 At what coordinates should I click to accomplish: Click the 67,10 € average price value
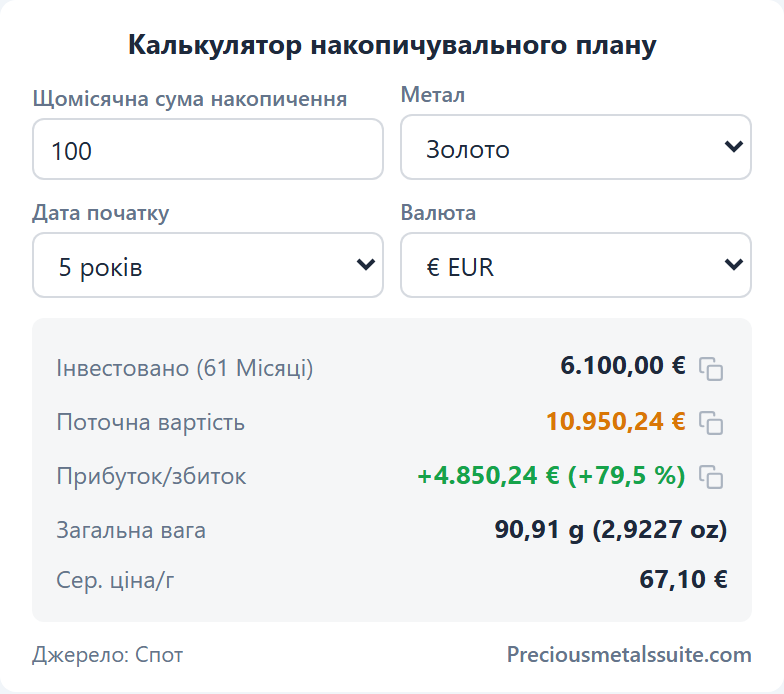683,580
